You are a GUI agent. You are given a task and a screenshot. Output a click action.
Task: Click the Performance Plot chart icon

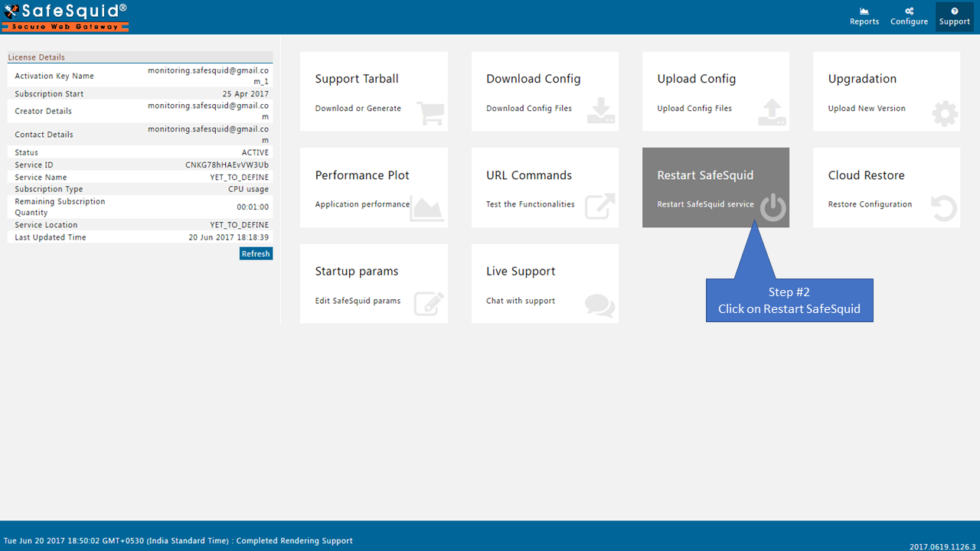click(426, 208)
